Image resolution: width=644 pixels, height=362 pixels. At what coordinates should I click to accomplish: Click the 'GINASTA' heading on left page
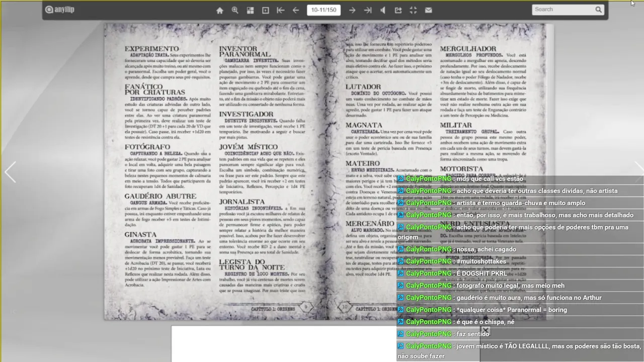pos(140,234)
